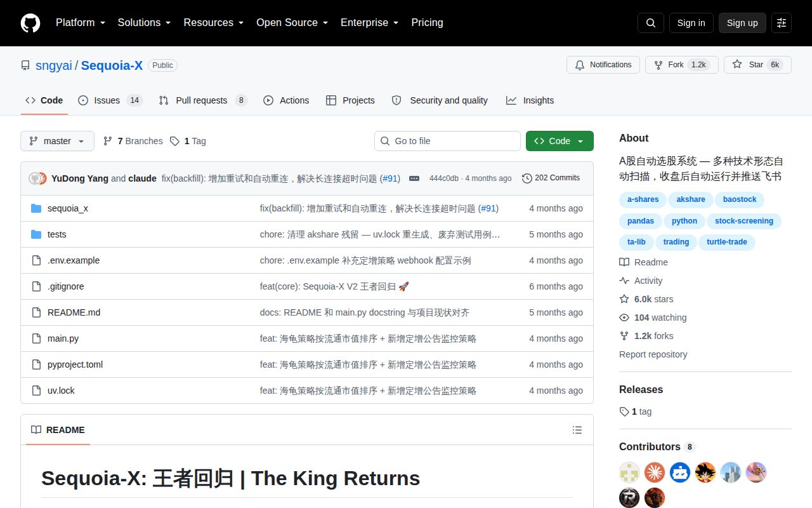Viewport: 812px width, 508px height.
Task: Open the pyproject.toml file name
Action: [x=75, y=364]
